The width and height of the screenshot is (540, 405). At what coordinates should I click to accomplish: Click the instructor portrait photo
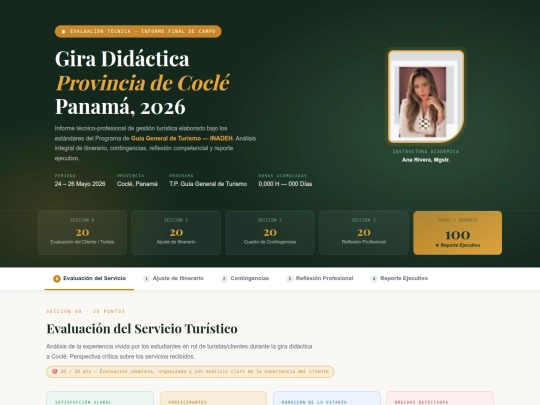click(426, 96)
